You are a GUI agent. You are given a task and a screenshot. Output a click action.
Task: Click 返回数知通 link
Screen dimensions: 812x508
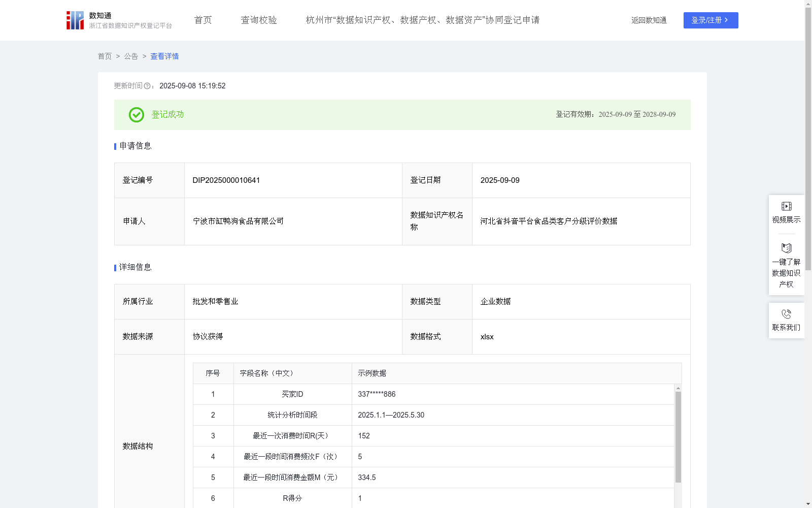click(649, 20)
